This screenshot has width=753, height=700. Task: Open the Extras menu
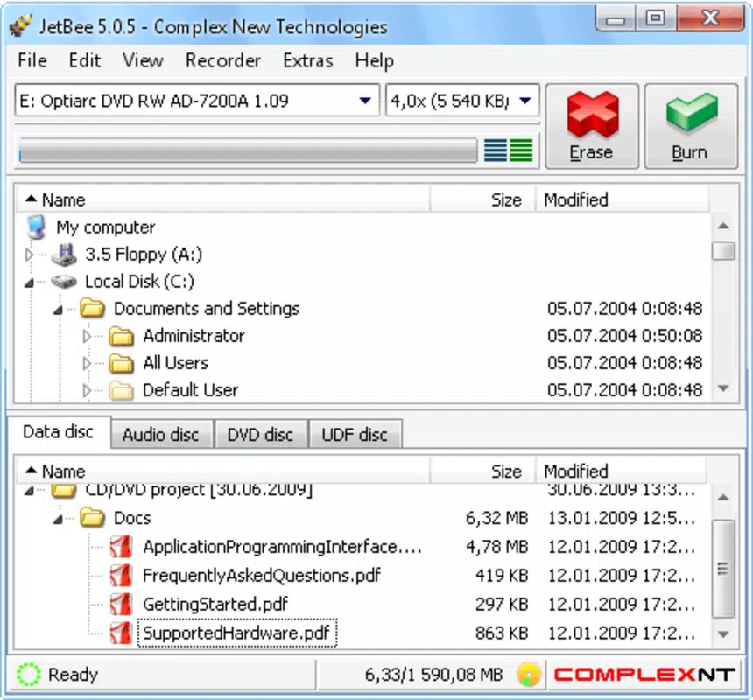(308, 61)
